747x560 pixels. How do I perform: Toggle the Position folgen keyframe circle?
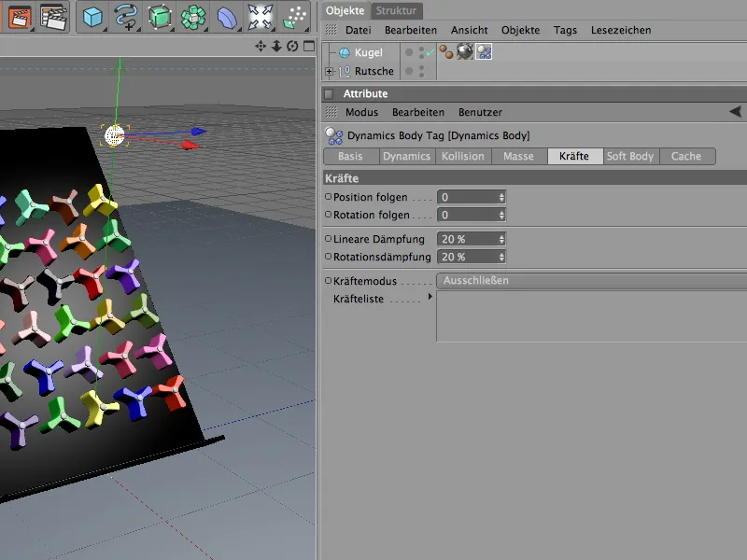click(x=328, y=198)
